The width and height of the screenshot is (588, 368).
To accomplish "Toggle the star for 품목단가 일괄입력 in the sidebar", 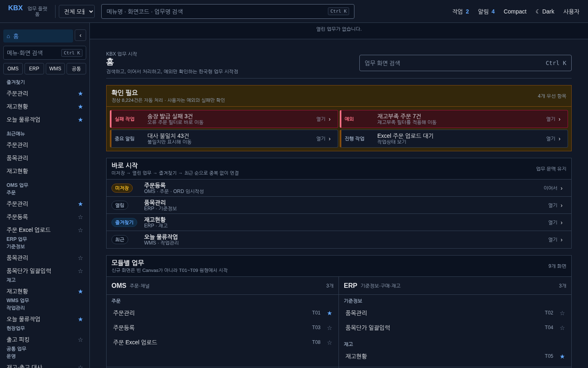I will coord(80,271).
